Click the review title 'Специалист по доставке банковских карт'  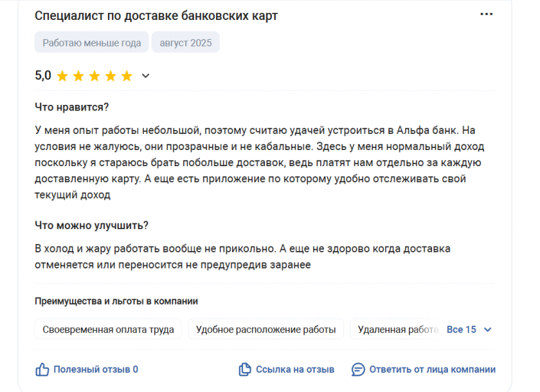pos(156,15)
